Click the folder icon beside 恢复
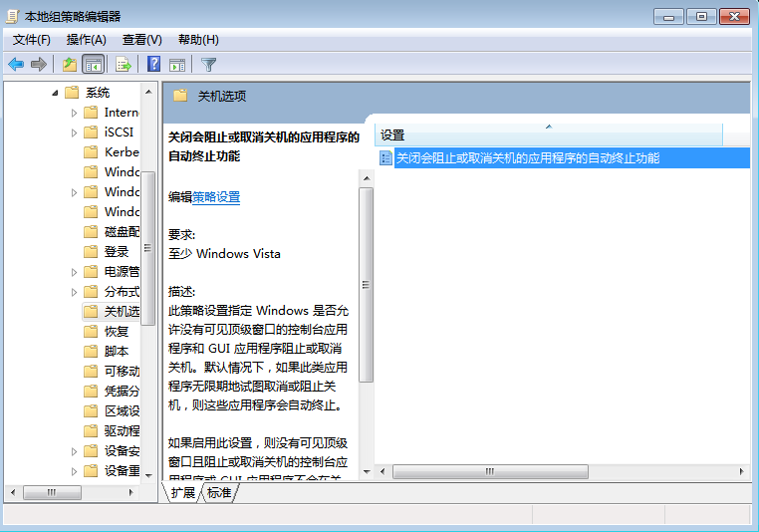Screen dimensions: 759x532 (x=91, y=331)
